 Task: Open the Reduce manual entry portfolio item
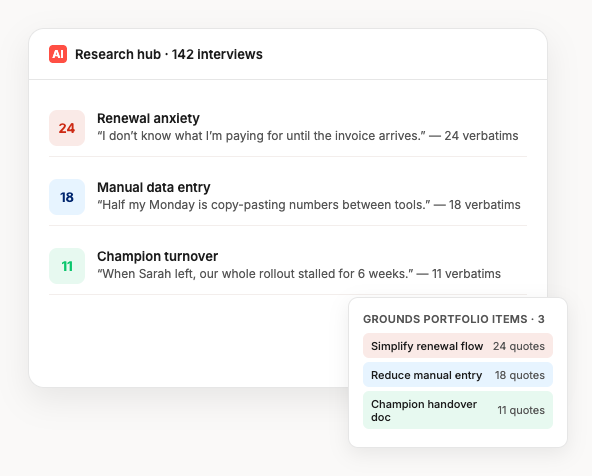click(x=458, y=375)
